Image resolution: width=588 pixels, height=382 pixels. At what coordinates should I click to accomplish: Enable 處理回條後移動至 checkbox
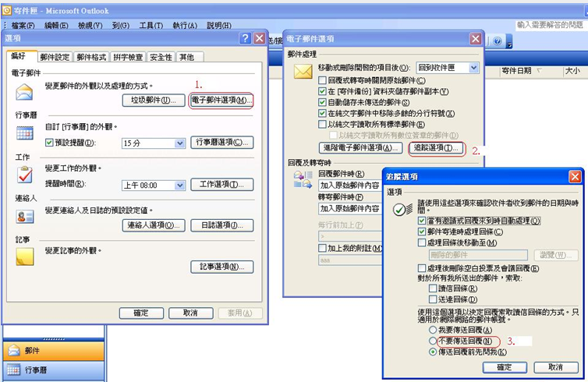coord(422,242)
